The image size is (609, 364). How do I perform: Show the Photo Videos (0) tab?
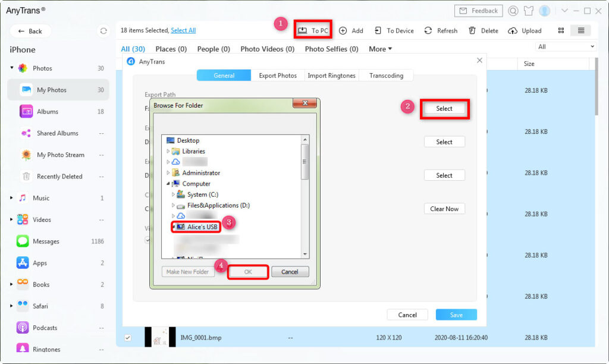click(267, 49)
